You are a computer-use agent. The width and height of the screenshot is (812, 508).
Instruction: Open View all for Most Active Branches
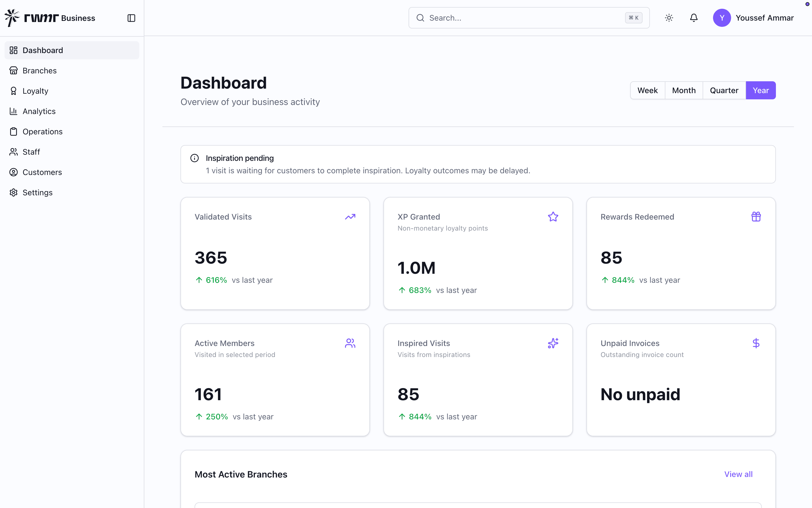tap(738, 474)
